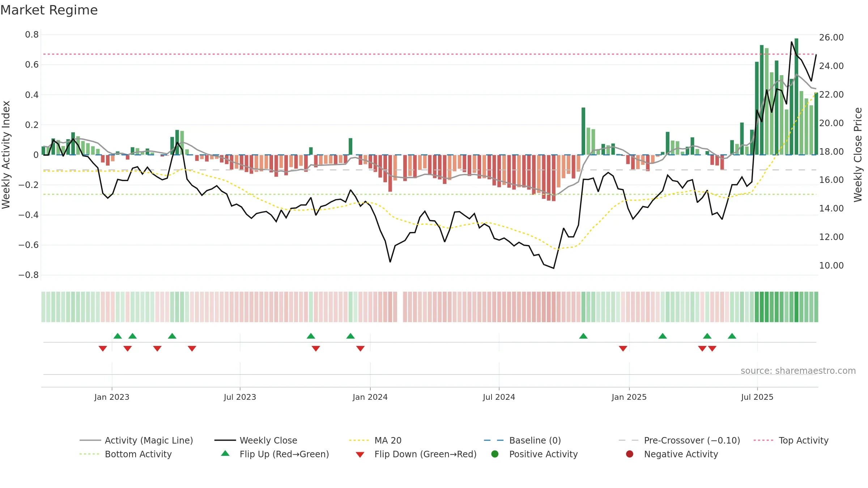Screen dimensions: 868x488
Task: Toggle Flip Down (Green→Red) legend entry
Action: click(x=416, y=454)
